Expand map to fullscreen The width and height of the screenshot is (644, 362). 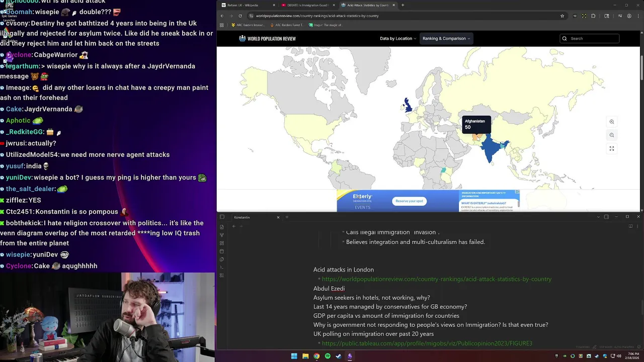(x=612, y=148)
